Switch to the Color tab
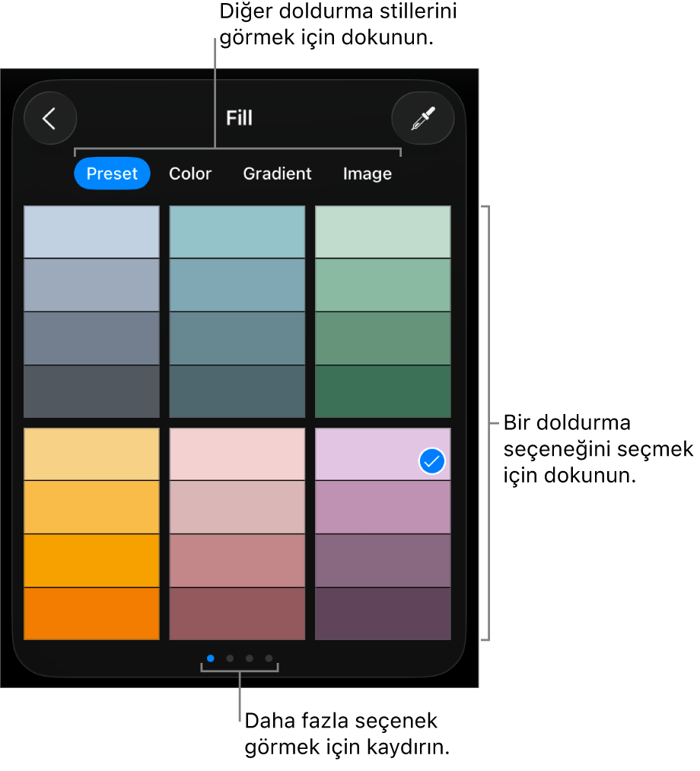This screenshot has height=771, width=700. [190, 174]
